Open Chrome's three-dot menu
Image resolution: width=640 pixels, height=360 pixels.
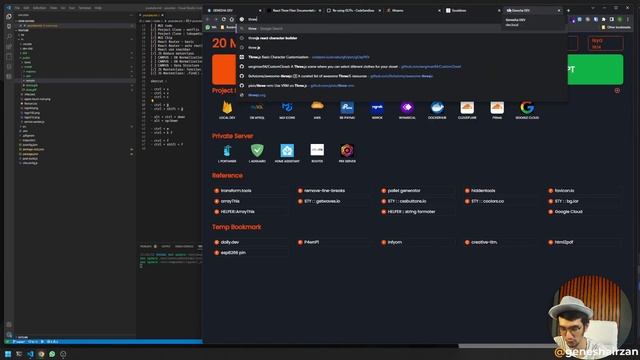(628, 19)
